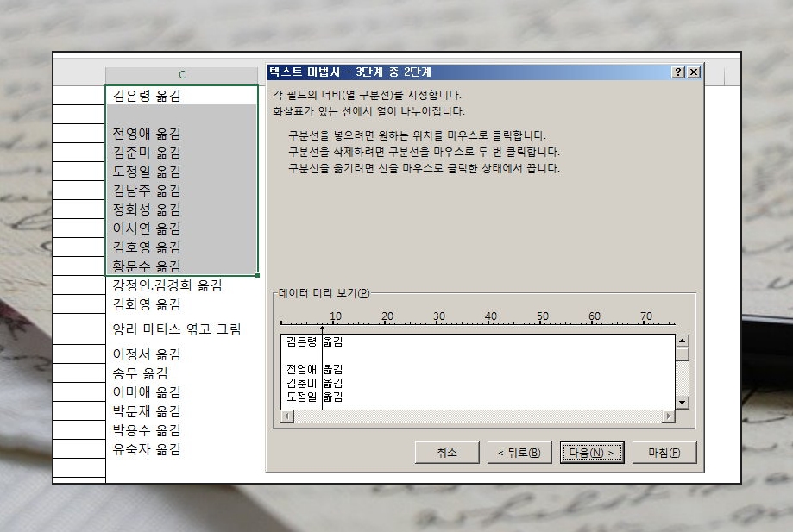This screenshot has width=793, height=532.
Task: Select cell containing 황문수 옮김
Action: coord(181,266)
